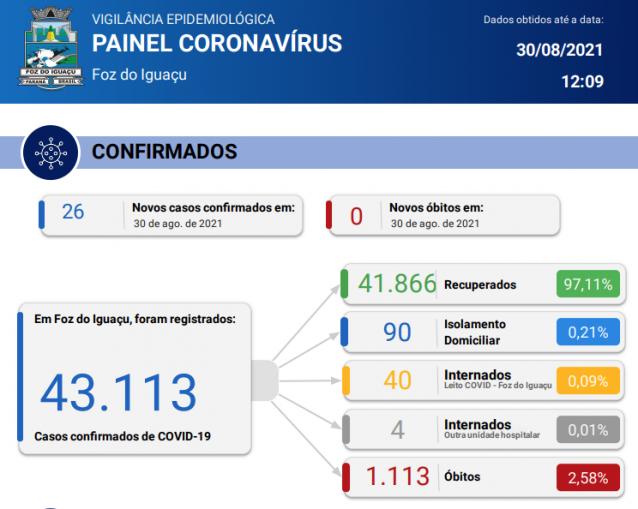The height and width of the screenshot is (509, 638).
Task: Click the date under Novos óbitos em
Action: (435, 223)
